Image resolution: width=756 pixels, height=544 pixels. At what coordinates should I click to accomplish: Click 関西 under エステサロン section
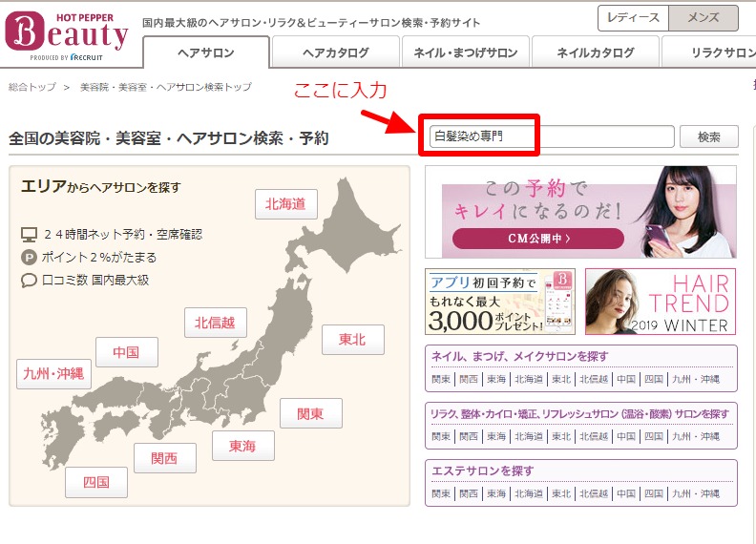(x=468, y=493)
